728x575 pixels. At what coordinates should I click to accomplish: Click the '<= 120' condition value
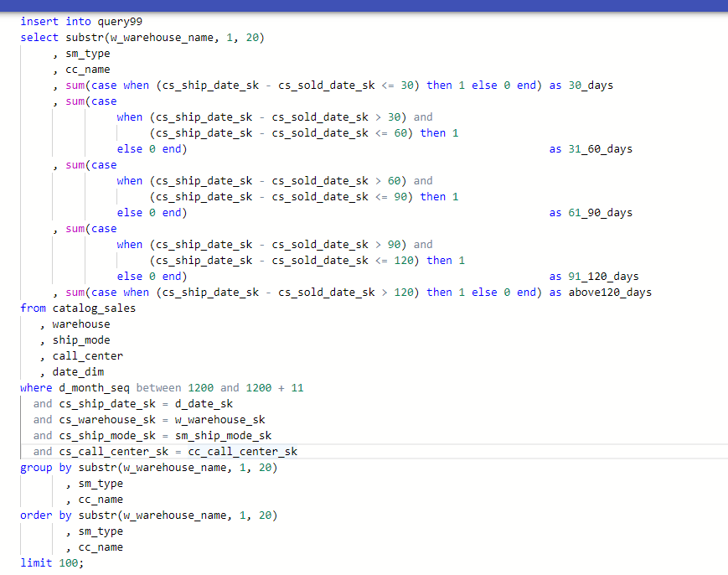(394, 261)
